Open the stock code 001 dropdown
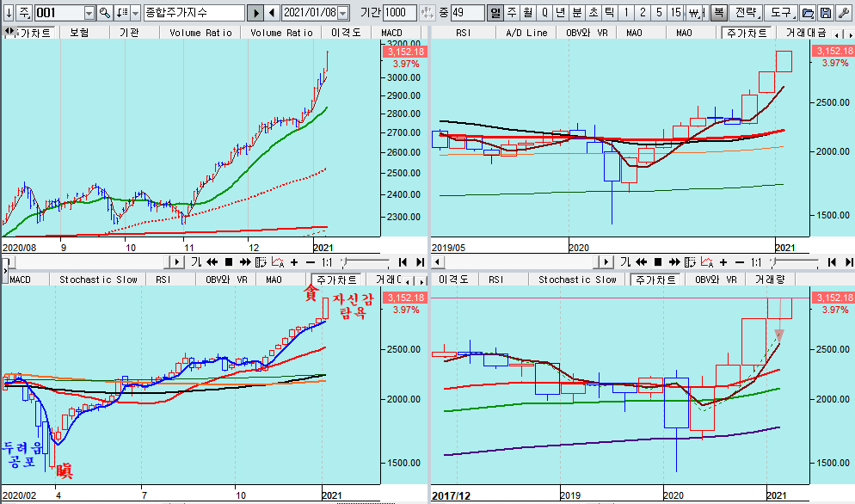Image resolution: width=855 pixels, height=504 pixels. 89,13
